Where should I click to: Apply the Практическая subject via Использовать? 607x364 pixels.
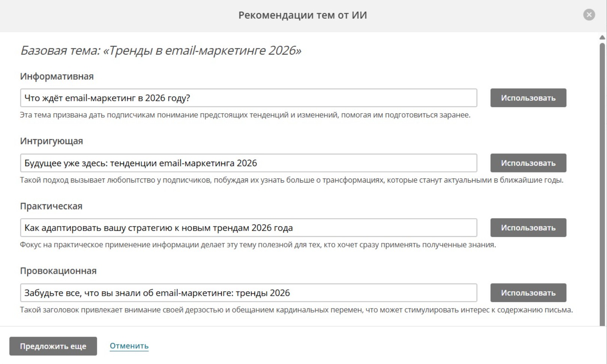[528, 228]
